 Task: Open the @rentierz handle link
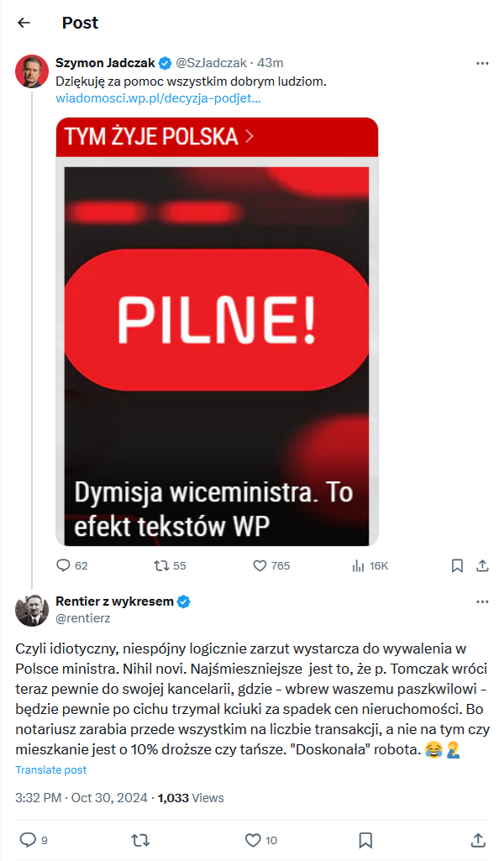tap(82, 618)
